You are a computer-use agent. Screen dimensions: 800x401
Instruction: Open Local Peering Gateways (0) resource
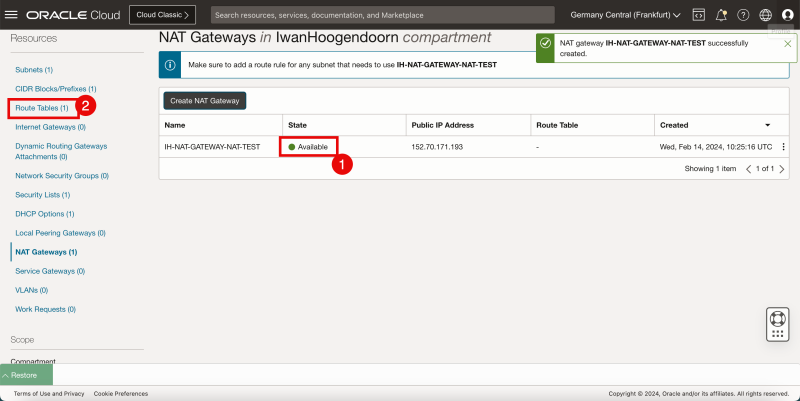point(60,233)
